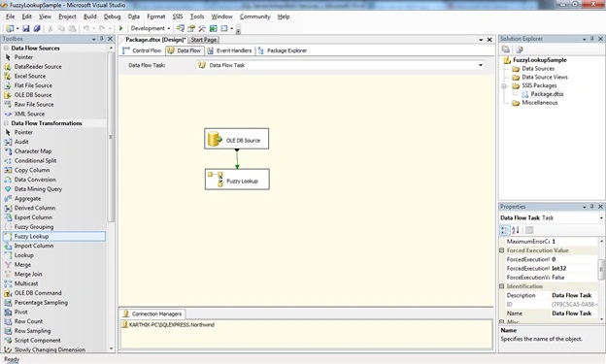Collapse the Identification property category

pos(502,286)
